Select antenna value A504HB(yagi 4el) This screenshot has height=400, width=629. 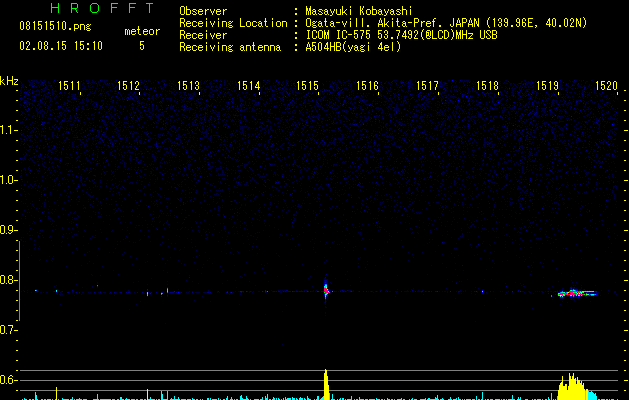(x=353, y=47)
